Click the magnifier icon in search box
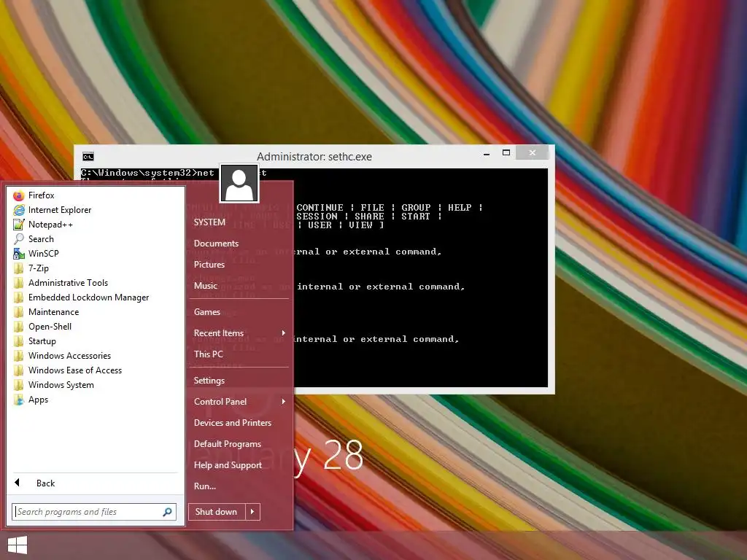The width and height of the screenshot is (747, 560). 167,512
